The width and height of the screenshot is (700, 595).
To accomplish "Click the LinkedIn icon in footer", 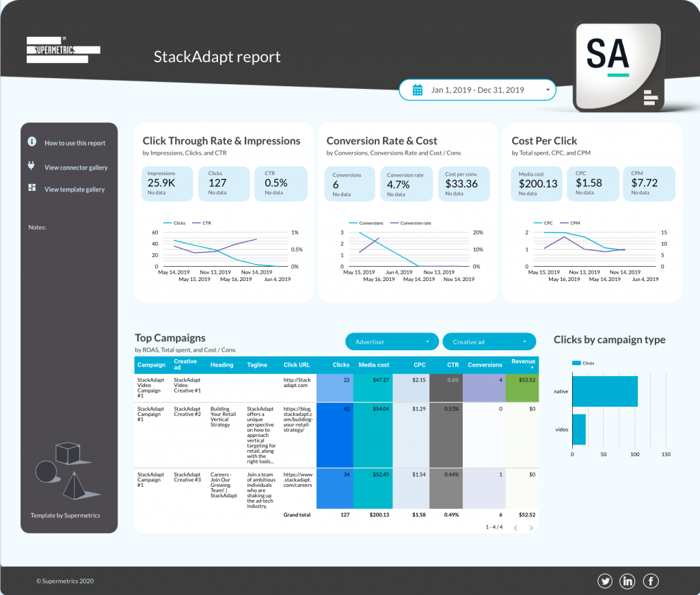I will [x=628, y=581].
